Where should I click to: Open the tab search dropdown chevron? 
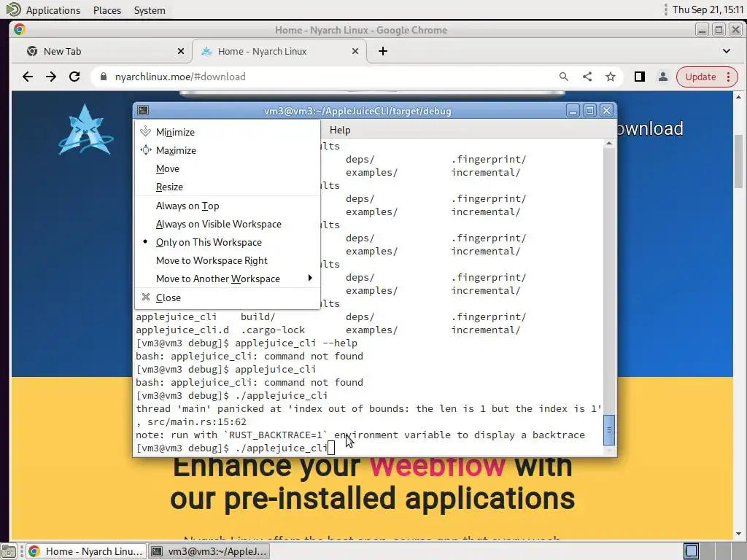(x=726, y=51)
